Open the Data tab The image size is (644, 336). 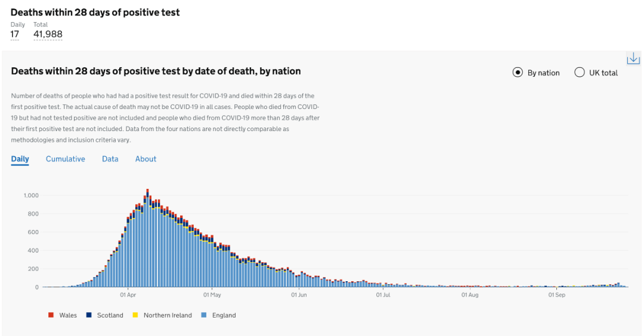tap(110, 159)
